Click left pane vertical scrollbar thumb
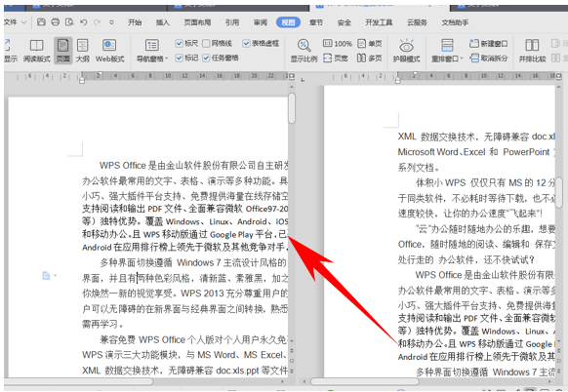 pos(292,108)
